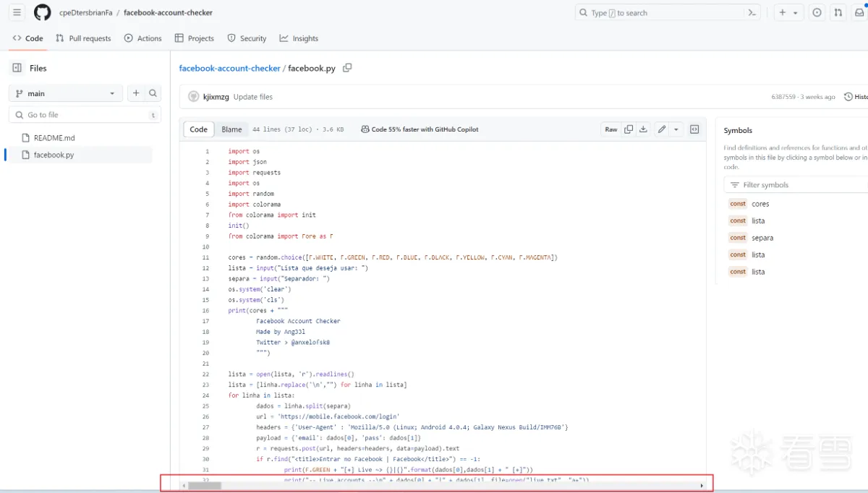Switch to the Pull requests tab
The height and width of the screenshot is (493, 868).
click(83, 38)
